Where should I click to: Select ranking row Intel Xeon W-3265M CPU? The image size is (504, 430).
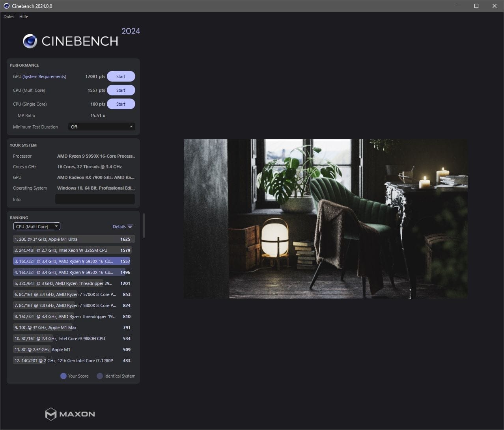[74, 250]
